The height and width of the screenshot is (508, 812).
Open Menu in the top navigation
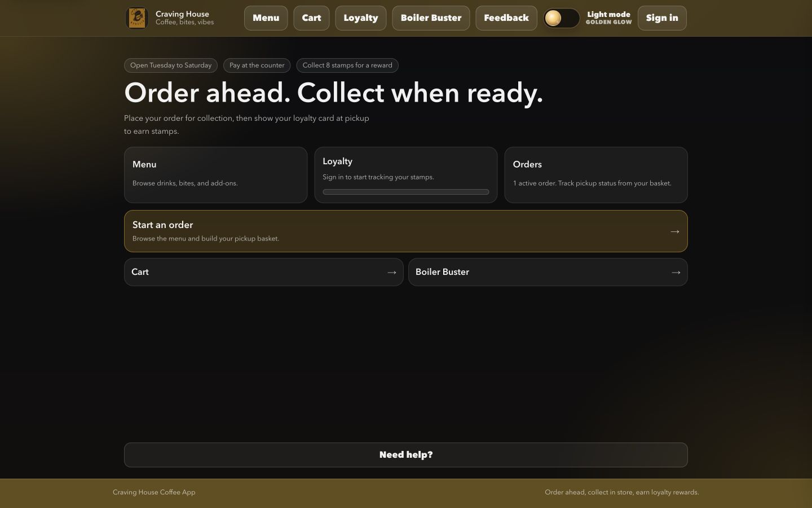[x=266, y=18]
